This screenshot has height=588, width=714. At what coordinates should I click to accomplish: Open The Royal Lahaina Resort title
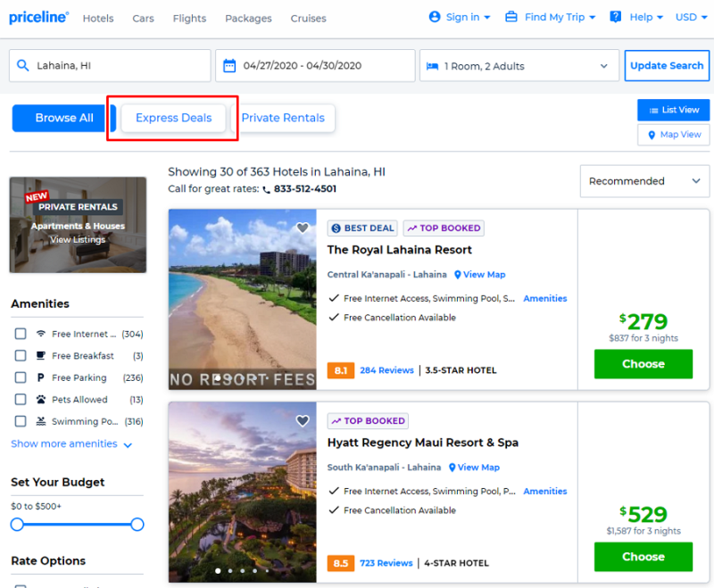click(399, 250)
